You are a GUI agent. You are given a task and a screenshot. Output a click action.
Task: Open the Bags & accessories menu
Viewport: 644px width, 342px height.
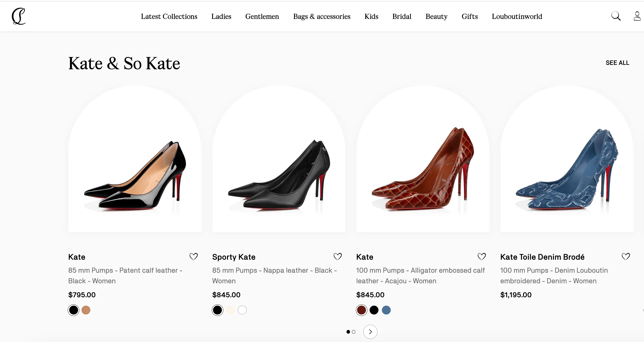pos(322,16)
